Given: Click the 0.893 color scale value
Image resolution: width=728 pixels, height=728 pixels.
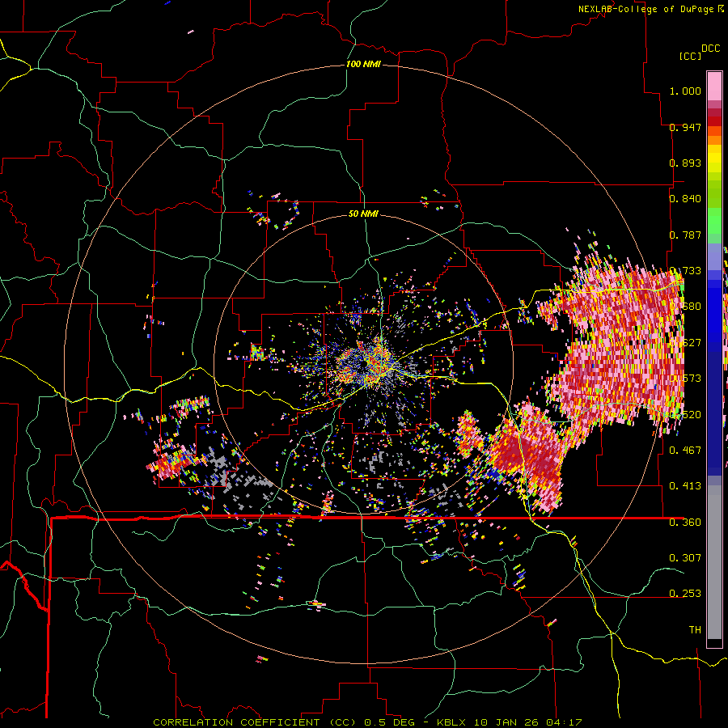Looking at the screenshot, I should 685,163.
